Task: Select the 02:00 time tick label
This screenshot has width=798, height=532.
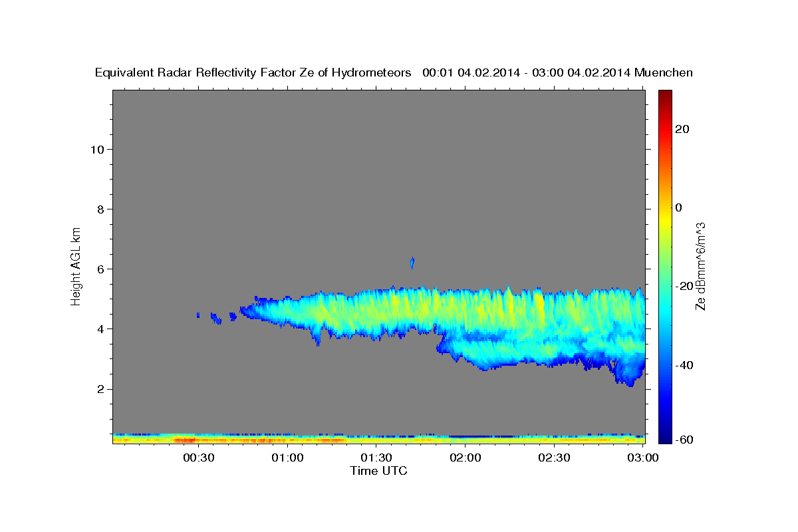Action: click(465, 458)
